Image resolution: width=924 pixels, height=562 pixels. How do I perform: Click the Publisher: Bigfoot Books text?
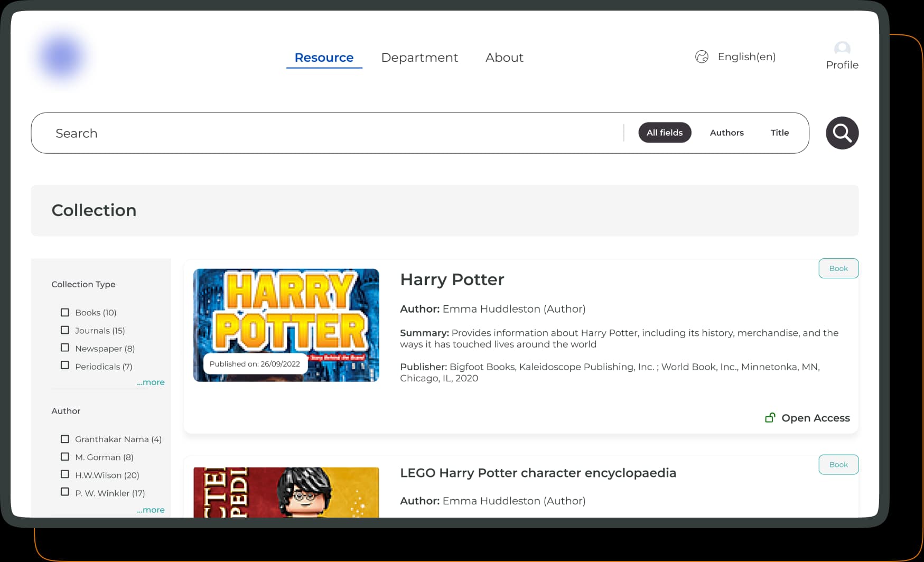610,372
